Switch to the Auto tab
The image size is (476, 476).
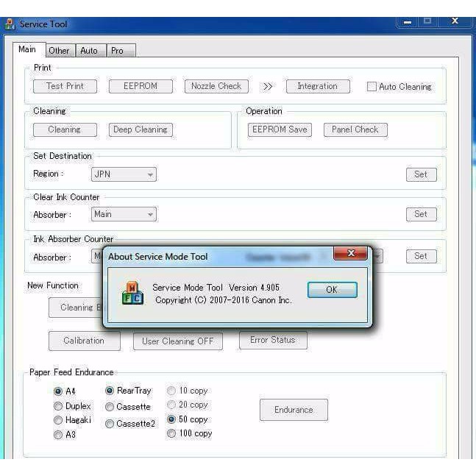[89, 51]
